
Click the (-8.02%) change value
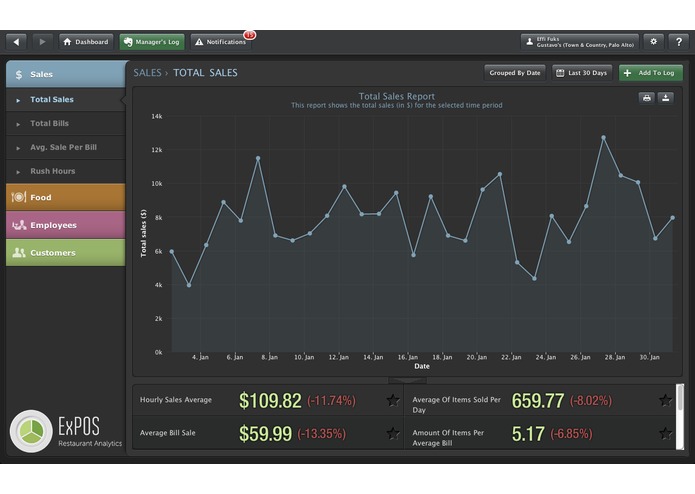tap(590, 401)
